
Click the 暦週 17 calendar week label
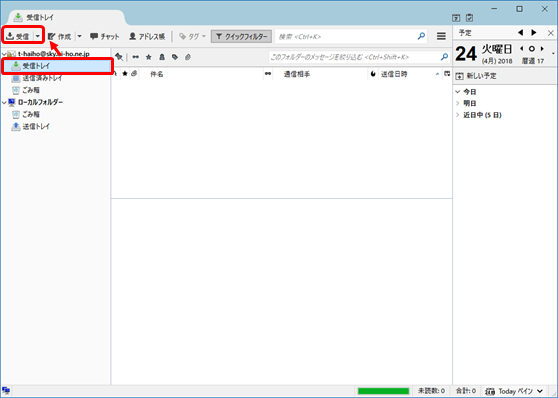pos(533,61)
